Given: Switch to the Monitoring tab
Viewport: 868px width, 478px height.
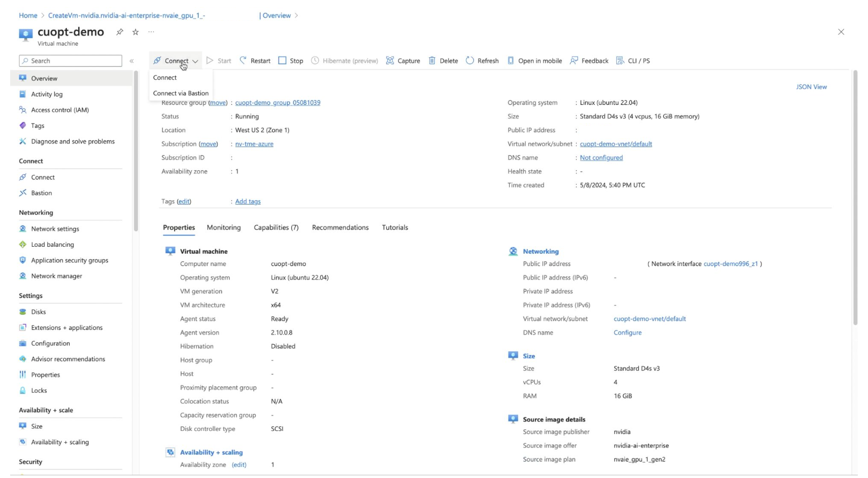Looking at the screenshot, I should tap(223, 227).
